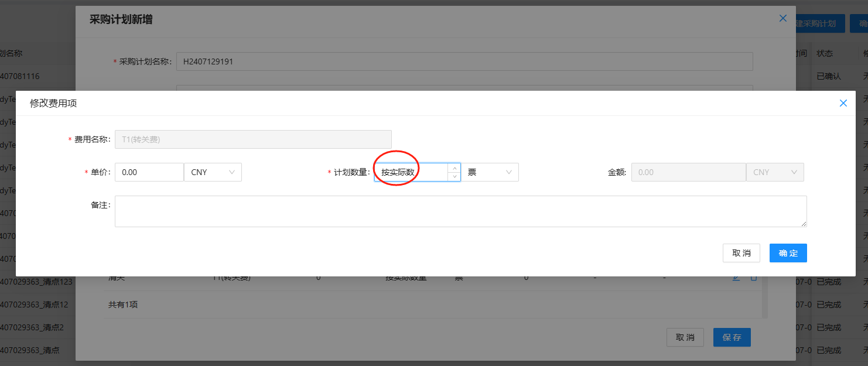
Task: Click the 费用名称 field showing T1(转关费)
Action: 253,139
